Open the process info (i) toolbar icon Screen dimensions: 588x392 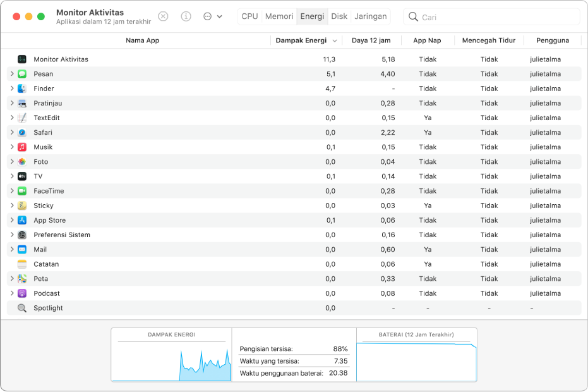tap(186, 16)
